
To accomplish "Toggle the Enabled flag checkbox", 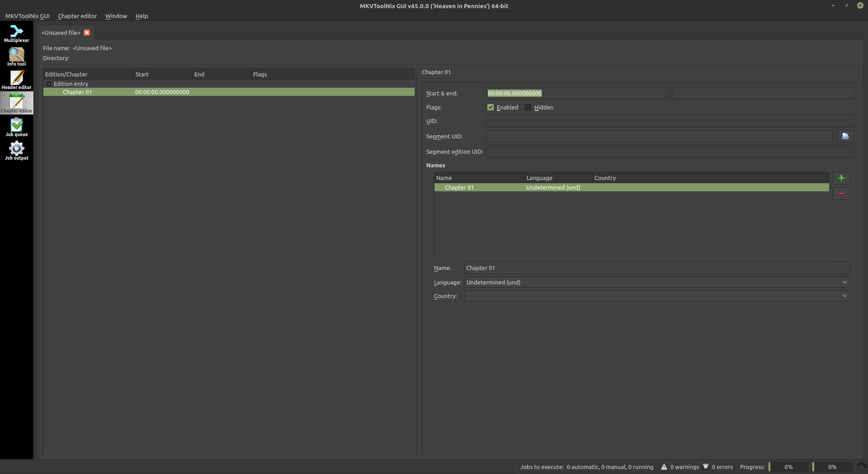I will click(491, 107).
